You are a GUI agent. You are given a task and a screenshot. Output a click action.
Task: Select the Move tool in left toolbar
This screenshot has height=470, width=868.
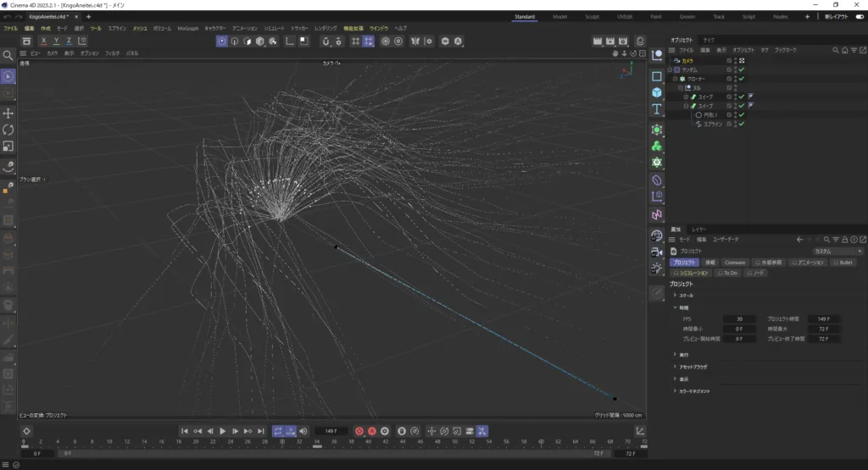coord(8,113)
